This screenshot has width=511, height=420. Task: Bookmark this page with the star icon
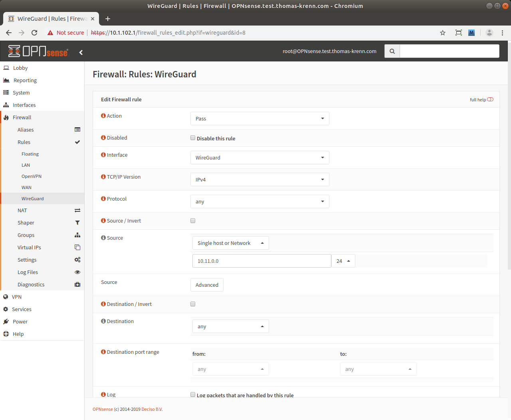pyautogui.click(x=443, y=33)
